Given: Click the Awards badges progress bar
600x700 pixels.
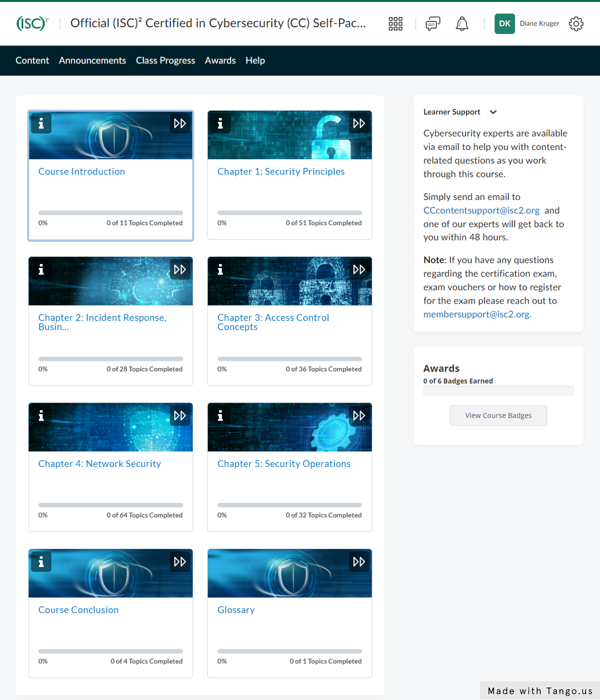Looking at the screenshot, I should tap(498, 391).
